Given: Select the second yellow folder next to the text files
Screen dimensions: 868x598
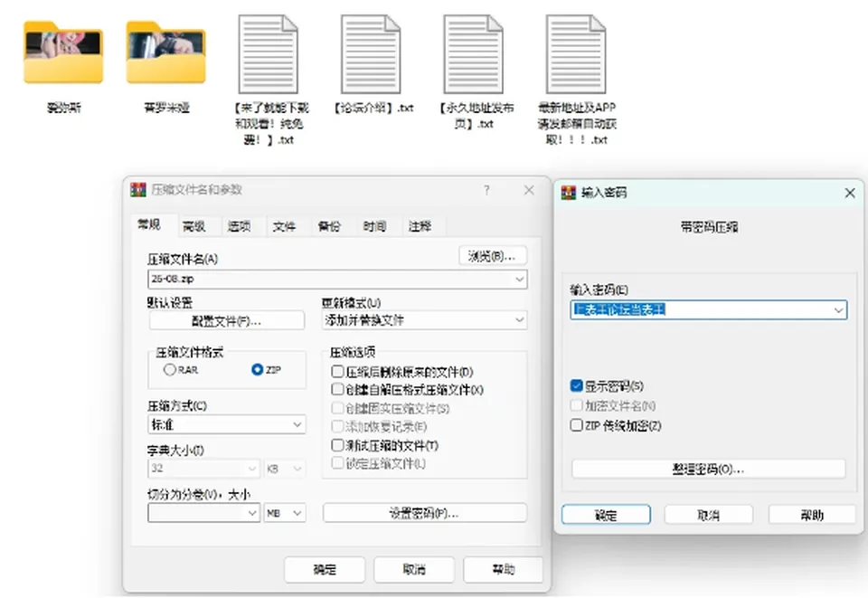Looking at the screenshot, I should coord(166,52).
